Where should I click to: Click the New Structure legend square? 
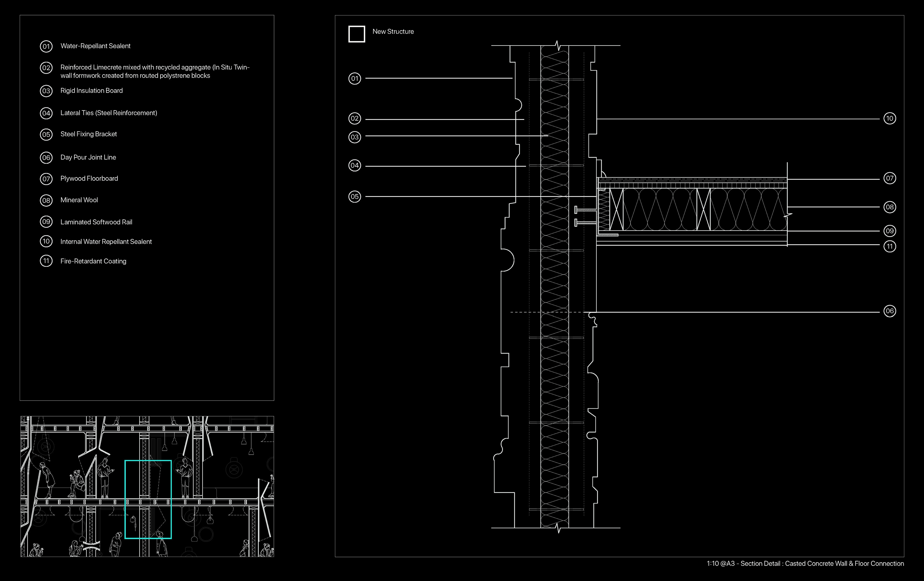coord(356,34)
